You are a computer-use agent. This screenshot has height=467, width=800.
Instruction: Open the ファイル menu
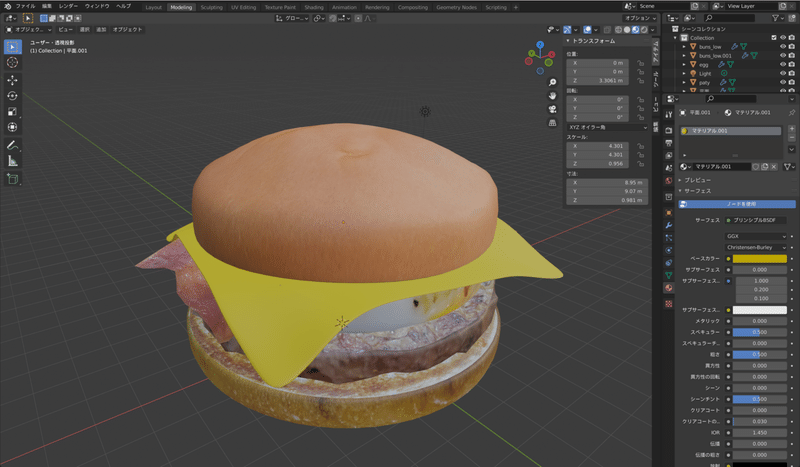click(x=25, y=6)
